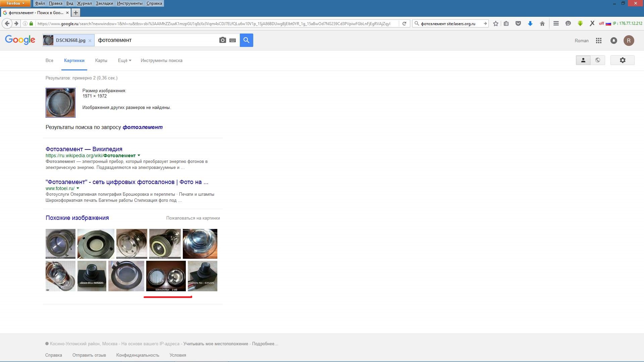Click Пожаловаться на картинки

(193, 218)
